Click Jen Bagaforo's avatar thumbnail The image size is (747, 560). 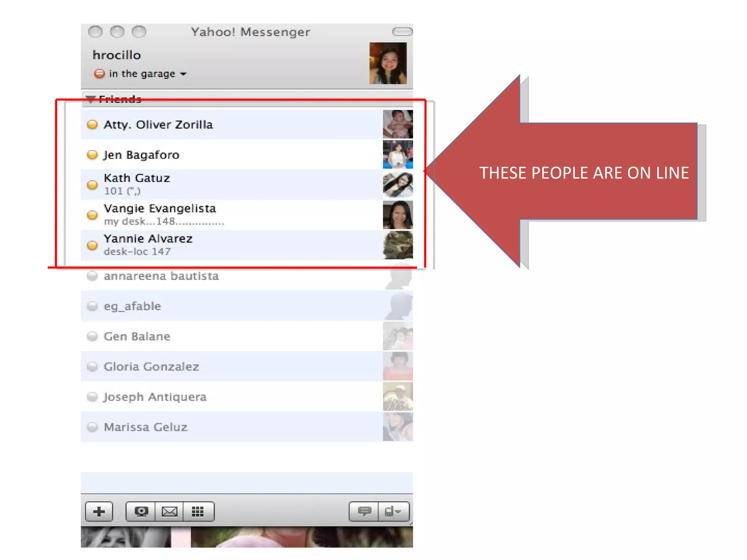click(x=398, y=155)
